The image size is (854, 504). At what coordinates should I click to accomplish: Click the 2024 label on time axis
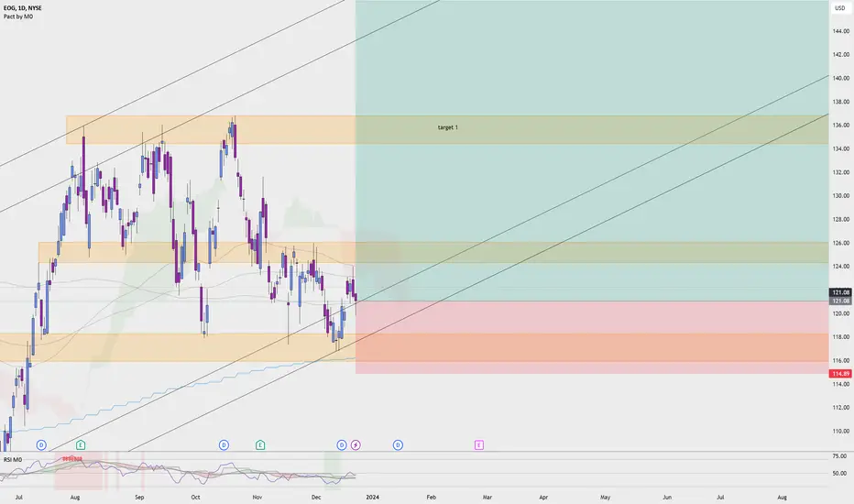pyautogui.click(x=373, y=497)
